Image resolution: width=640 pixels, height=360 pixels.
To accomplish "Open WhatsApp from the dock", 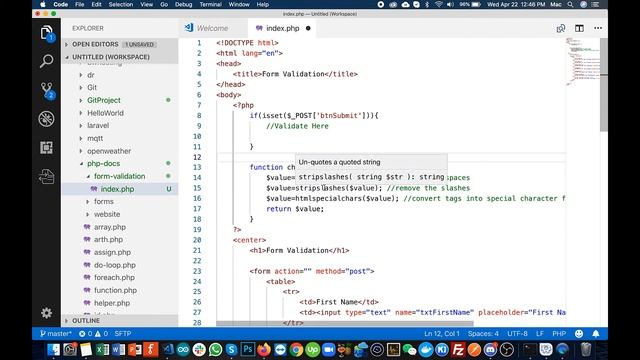I will coord(216,350).
